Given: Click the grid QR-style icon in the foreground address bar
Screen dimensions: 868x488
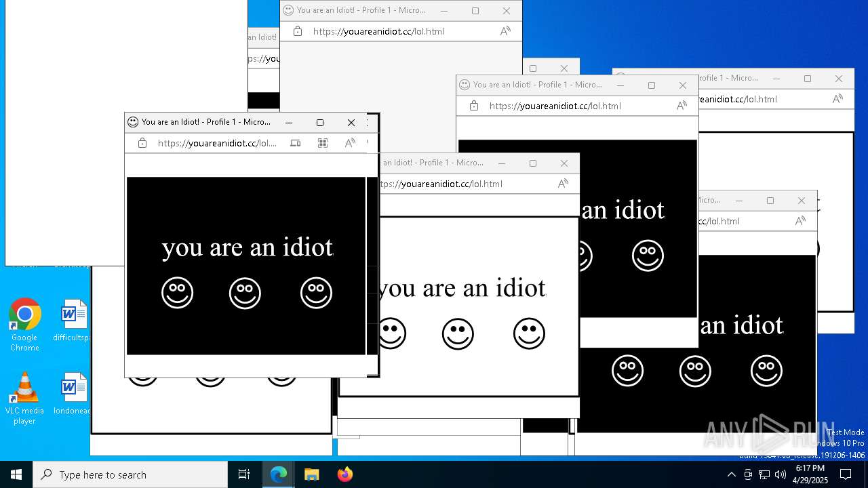Looking at the screenshot, I should [323, 143].
